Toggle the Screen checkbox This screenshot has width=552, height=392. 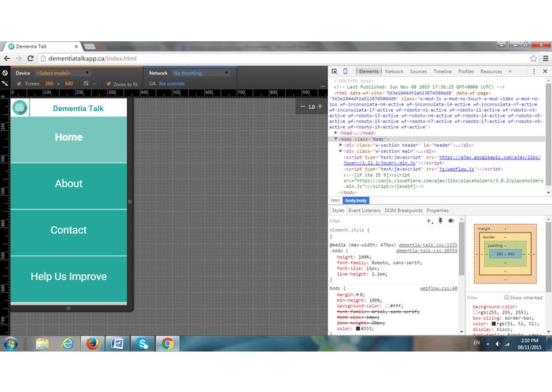(x=19, y=83)
